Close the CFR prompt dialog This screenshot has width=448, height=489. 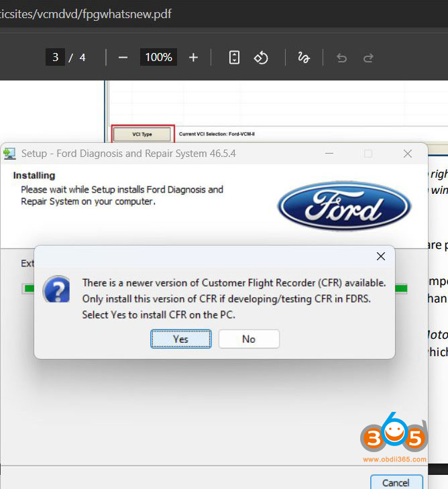point(380,256)
